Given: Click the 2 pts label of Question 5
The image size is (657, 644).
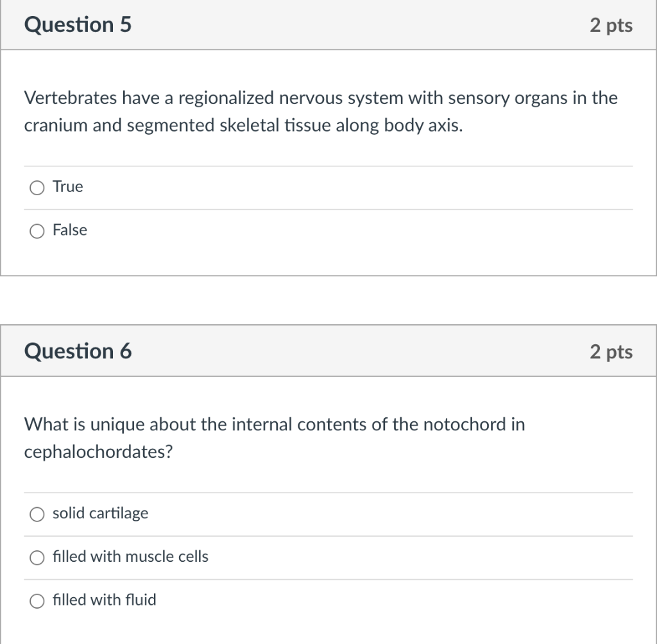Looking at the screenshot, I should pos(611,26).
